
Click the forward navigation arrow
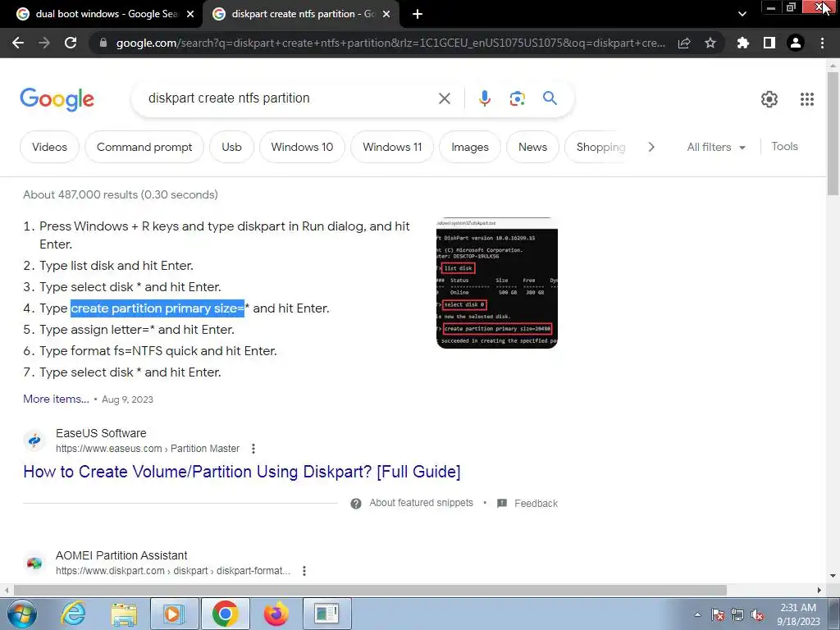click(x=44, y=43)
